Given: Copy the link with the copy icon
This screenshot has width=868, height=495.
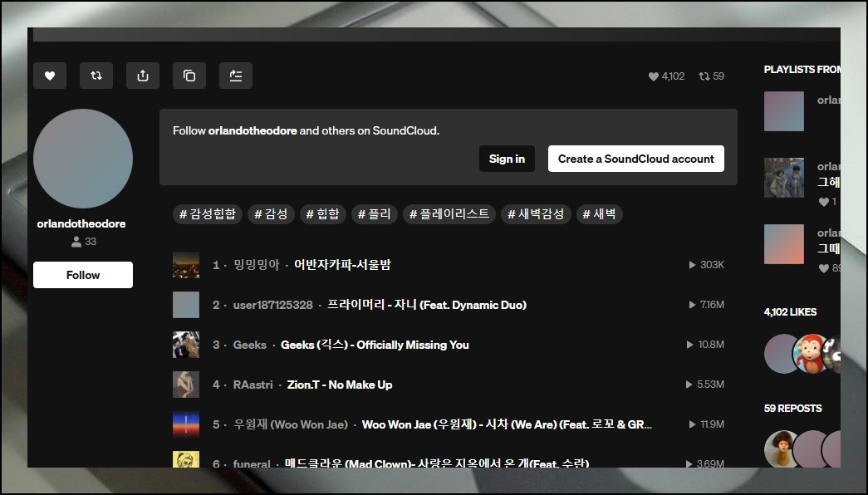Looking at the screenshot, I should (x=189, y=76).
